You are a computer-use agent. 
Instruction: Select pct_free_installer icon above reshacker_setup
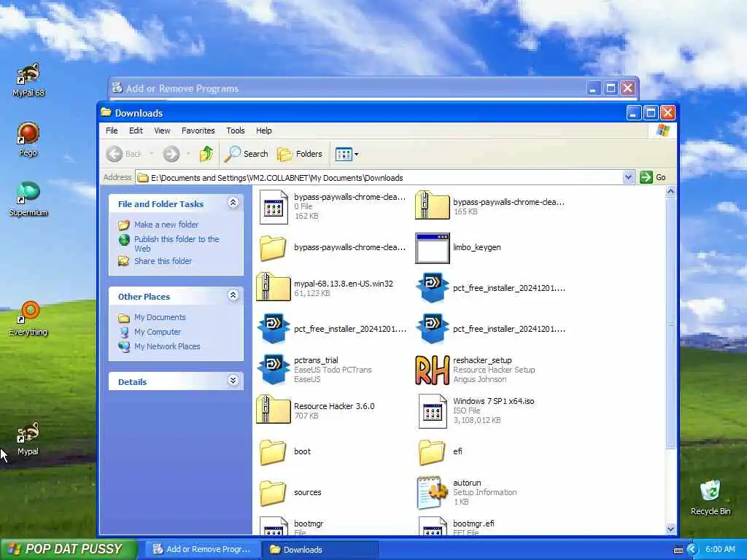pyautogui.click(x=432, y=329)
